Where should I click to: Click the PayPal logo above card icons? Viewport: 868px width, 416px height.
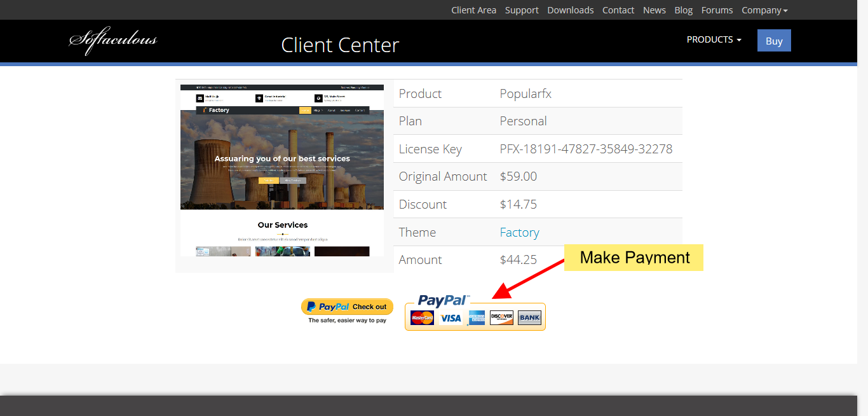click(x=444, y=300)
